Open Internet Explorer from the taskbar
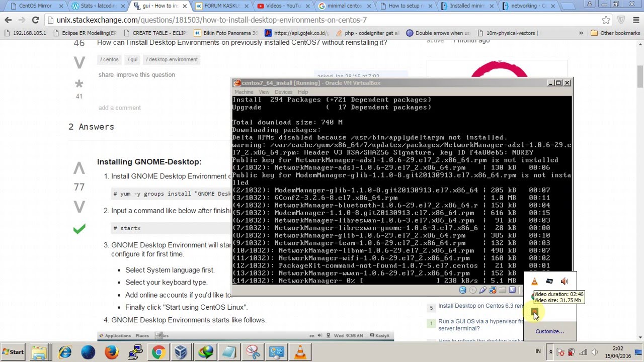This screenshot has width=644, height=362. pos(65,352)
